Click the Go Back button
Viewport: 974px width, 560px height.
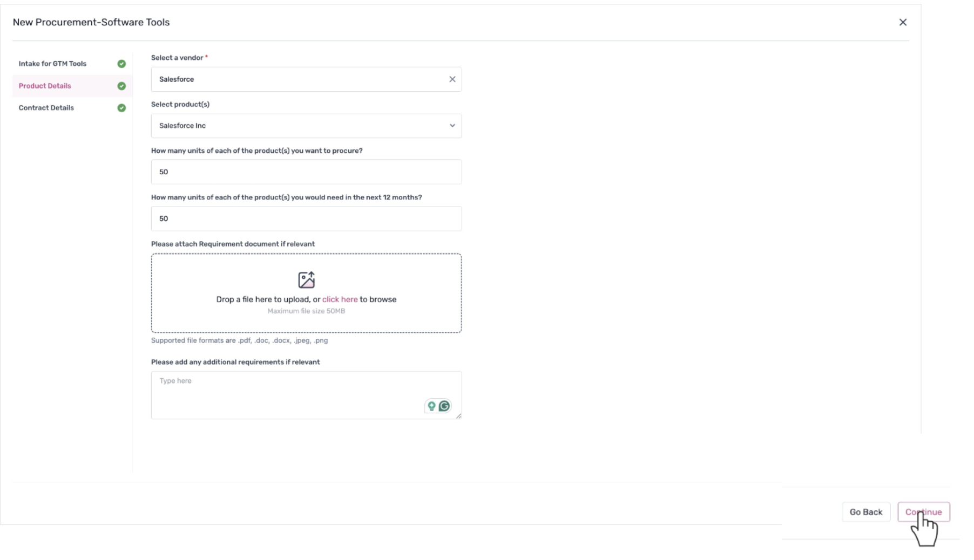[865, 512]
